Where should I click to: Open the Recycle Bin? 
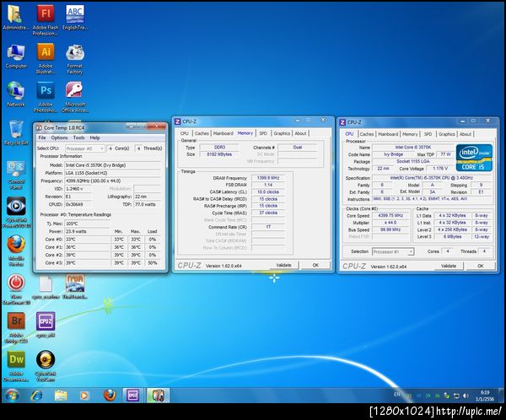tap(16, 129)
